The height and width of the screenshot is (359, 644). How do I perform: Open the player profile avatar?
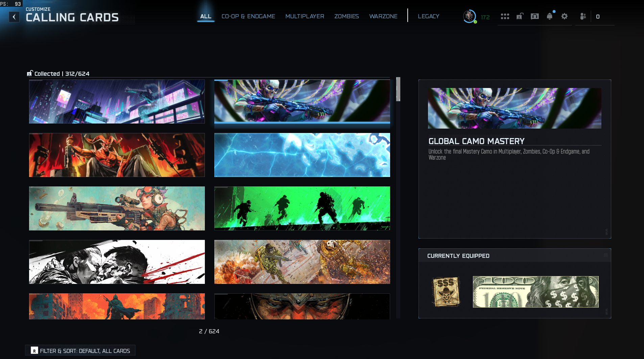click(x=470, y=16)
